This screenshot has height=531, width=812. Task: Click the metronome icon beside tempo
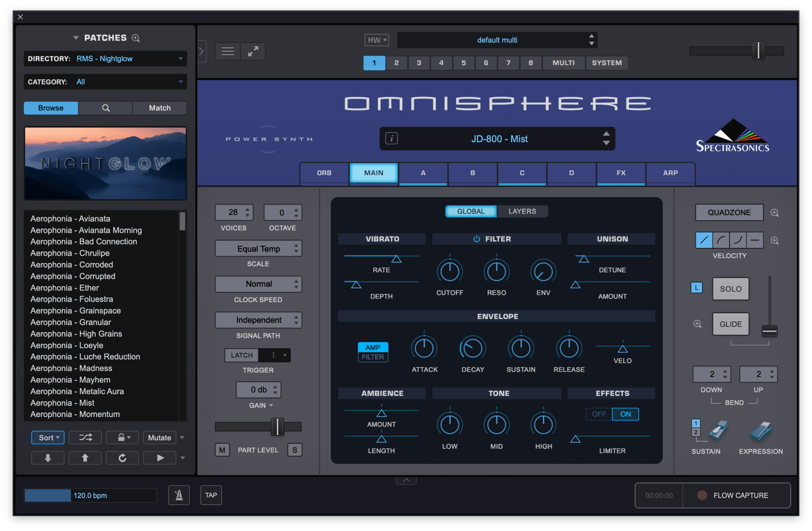coord(179,495)
